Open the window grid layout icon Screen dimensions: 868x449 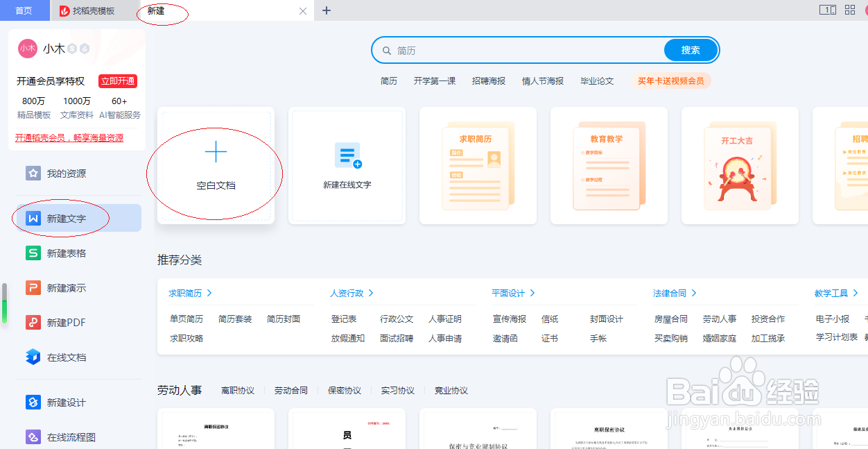coord(849,10)
